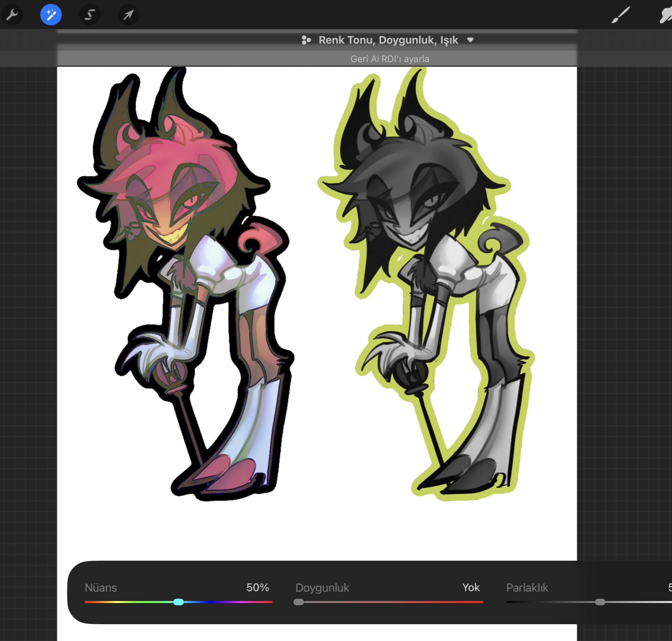The width and height of the screenshot is (672, 641).
Task: Open the Actions wrench menu
Action: tap(12, 15)
